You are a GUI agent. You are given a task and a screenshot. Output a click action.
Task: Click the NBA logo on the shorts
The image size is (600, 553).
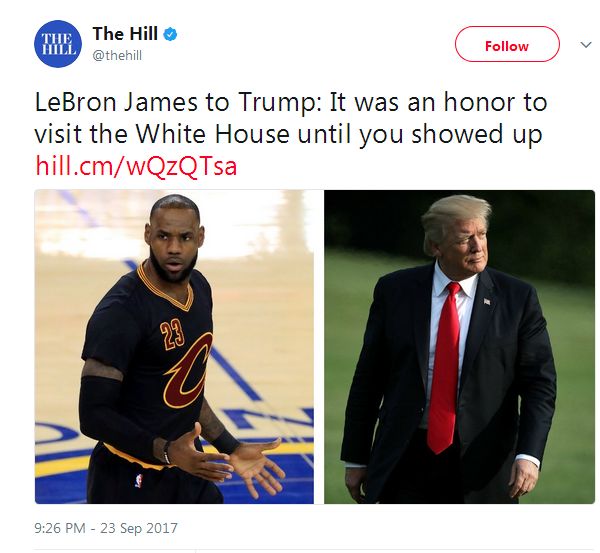coord(139,480)
